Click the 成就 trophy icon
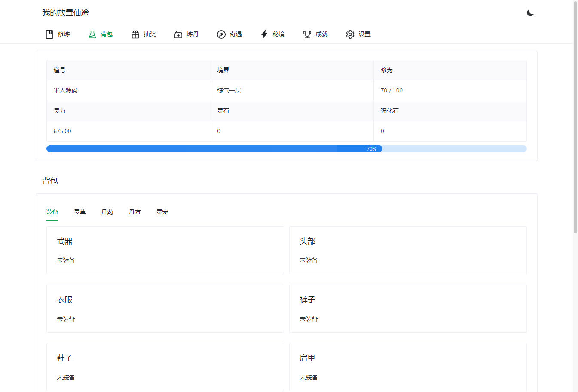578x392 pixels. click(307, 34)
